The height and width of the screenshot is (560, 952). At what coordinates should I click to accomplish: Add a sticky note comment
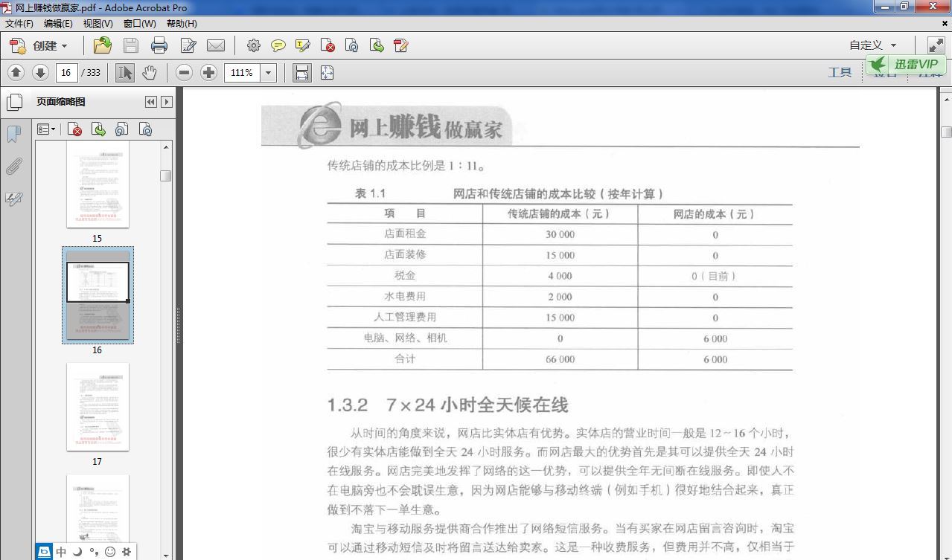(278, 45)
